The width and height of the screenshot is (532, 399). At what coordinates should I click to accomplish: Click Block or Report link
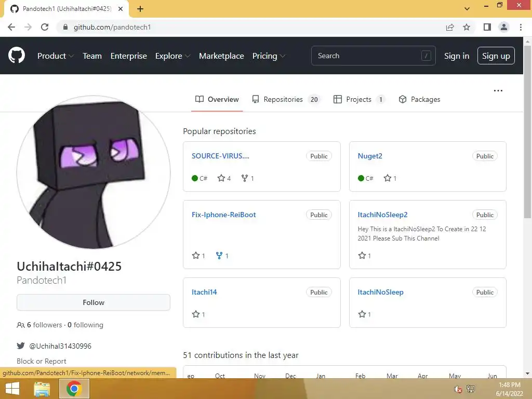pyautogui.click(x=42, y=361)
